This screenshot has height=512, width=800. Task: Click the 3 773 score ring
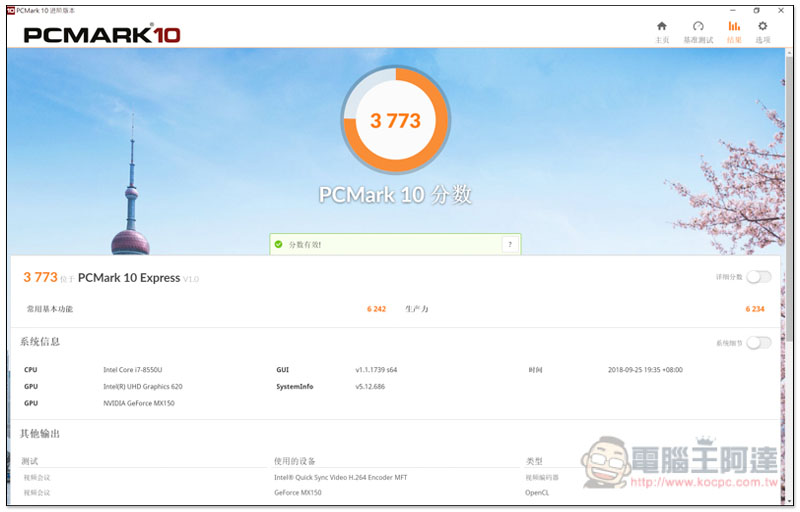click(x=395, y=120)
